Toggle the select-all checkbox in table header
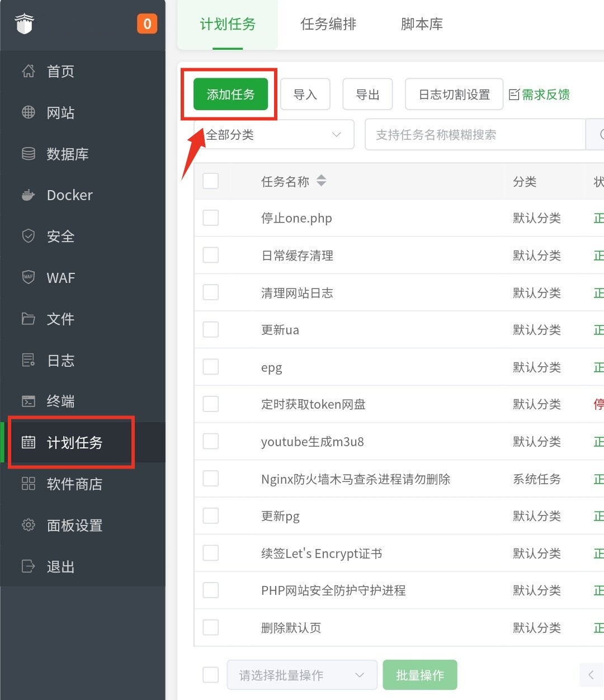604x700 pixels. pos(211,181)
